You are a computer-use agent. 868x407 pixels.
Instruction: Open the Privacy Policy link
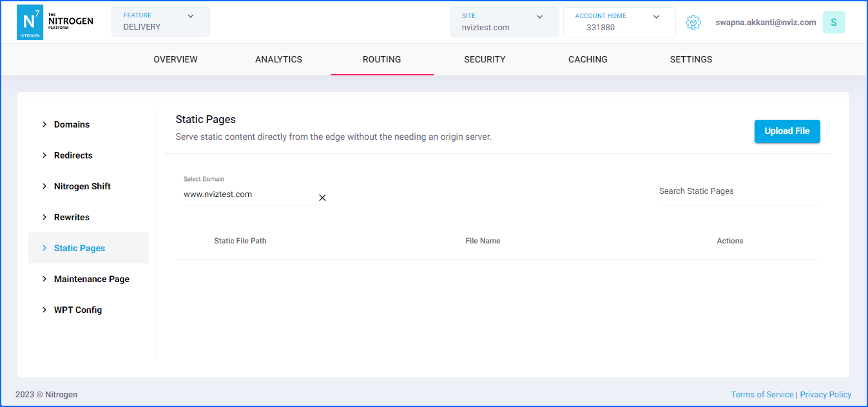[x=825, y=395]
